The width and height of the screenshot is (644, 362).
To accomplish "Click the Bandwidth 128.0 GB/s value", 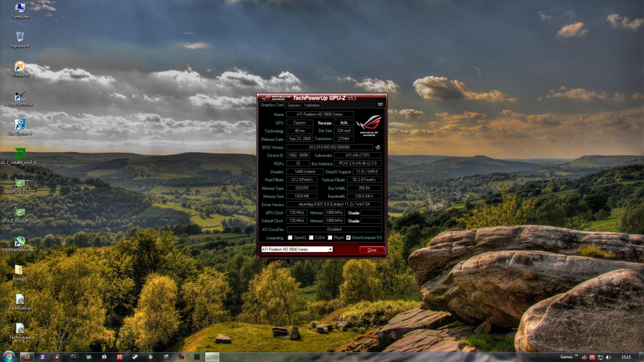I will point(364,196).
